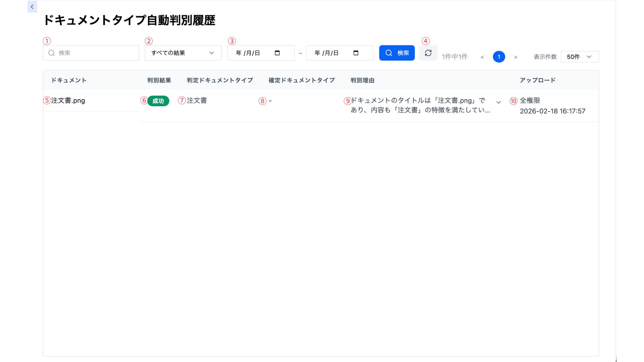Open the 50件 display count dropdown

(x=579, y=57)
